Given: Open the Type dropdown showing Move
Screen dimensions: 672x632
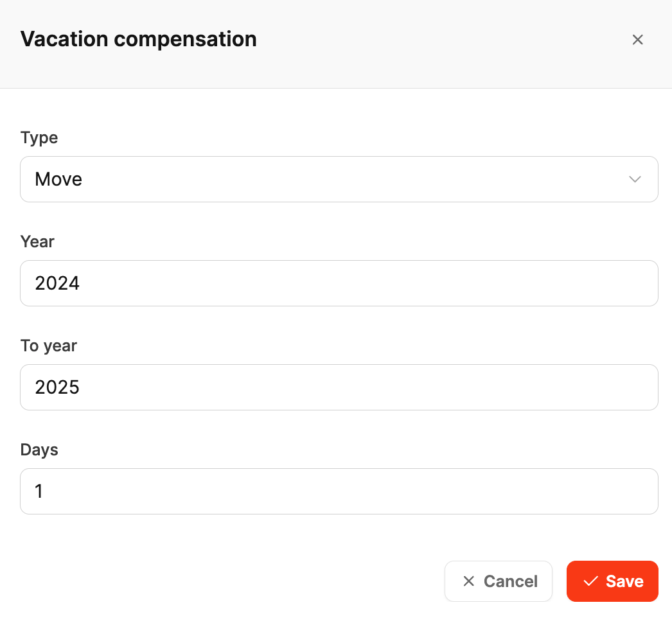Looking at the screenshot, I should (339, 179).
